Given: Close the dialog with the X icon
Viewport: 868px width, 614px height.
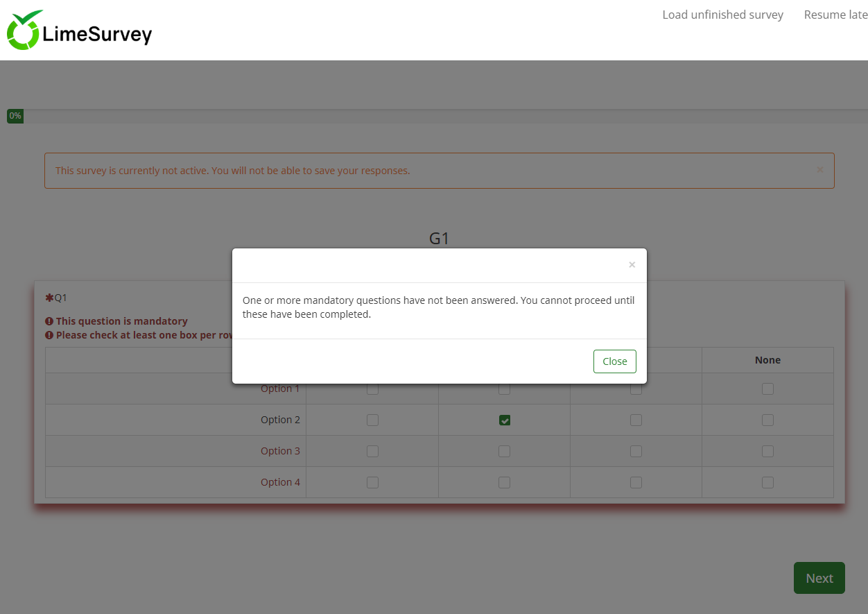Looking at the screenshot, I should pos(632,265).
